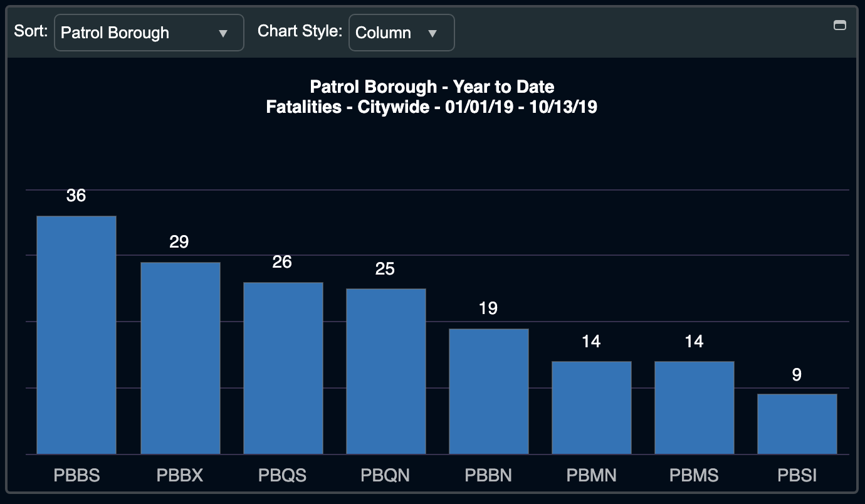Screen dimensions: 865x504
Task: Click the PBSI axis label
Action: 797,475
